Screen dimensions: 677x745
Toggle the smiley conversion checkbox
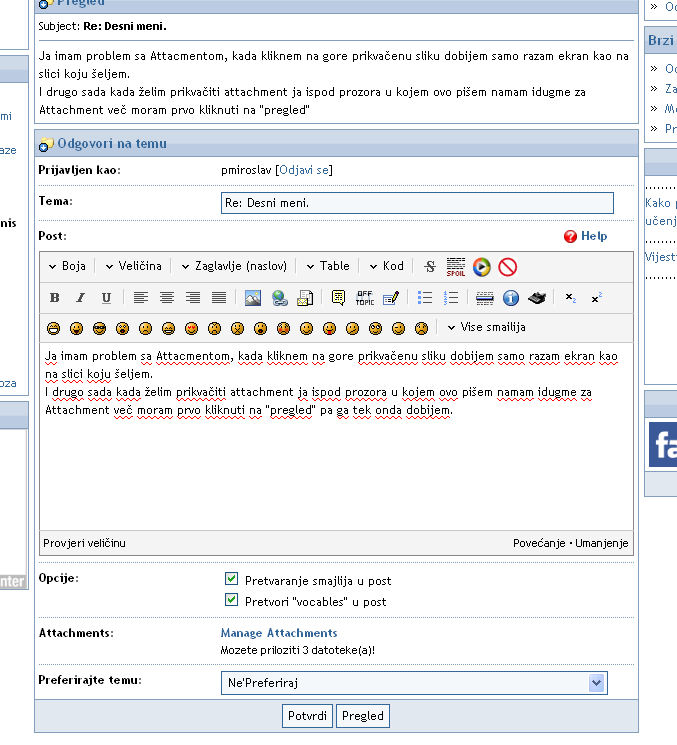232,580
